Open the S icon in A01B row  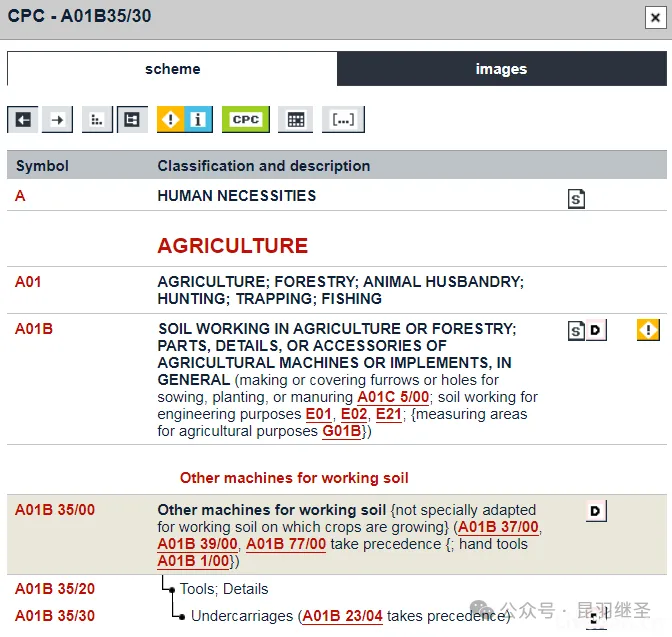point(576,330)
